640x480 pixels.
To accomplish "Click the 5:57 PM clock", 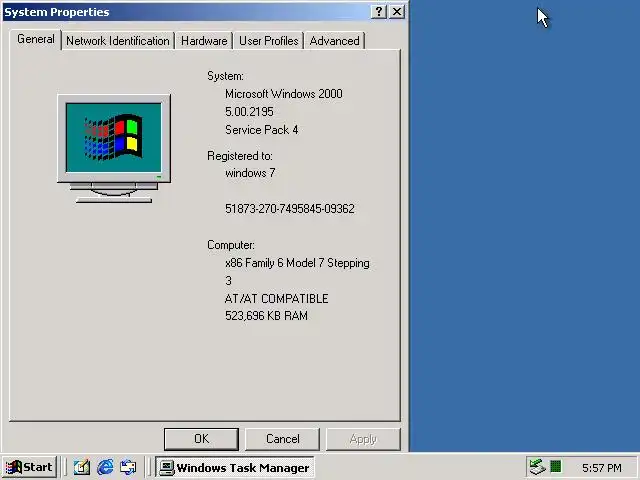I will [602, 467].
